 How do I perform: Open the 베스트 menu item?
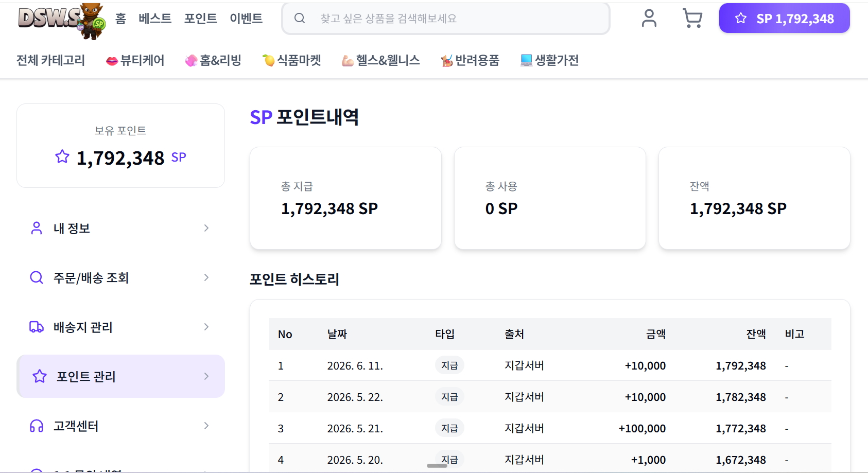155,19
